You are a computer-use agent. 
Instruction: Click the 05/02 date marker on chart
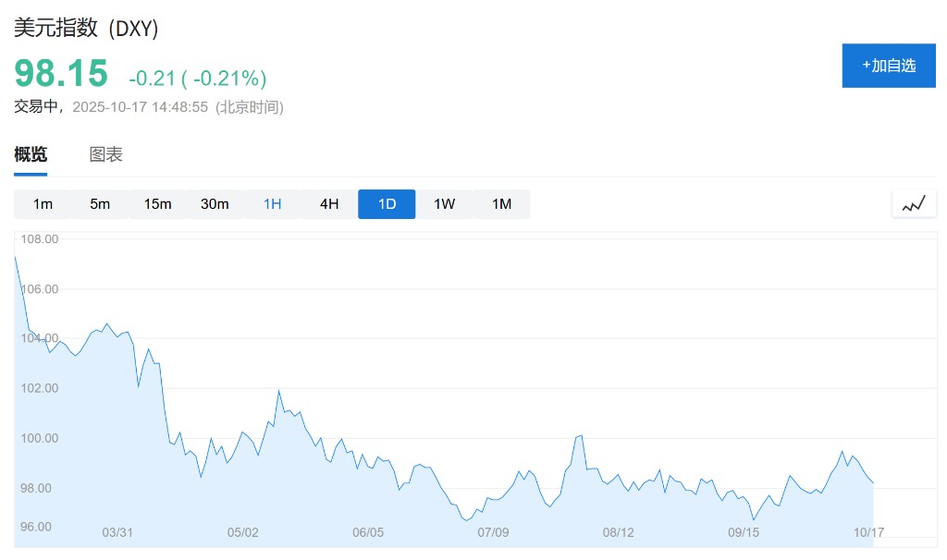(242, 532)
